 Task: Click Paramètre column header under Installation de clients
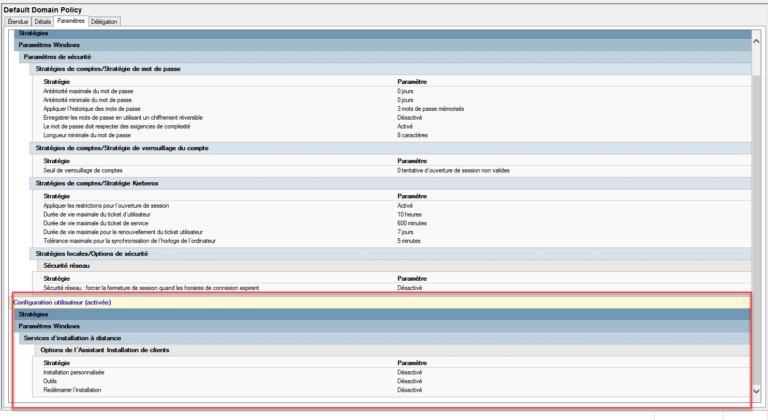(x=412, y=363)
